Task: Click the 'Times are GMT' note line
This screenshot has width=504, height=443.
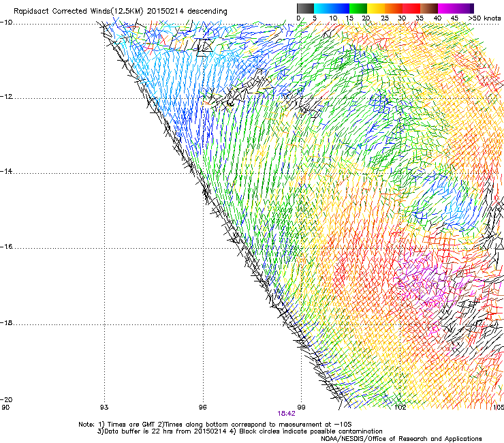Action: coord(215,425)
